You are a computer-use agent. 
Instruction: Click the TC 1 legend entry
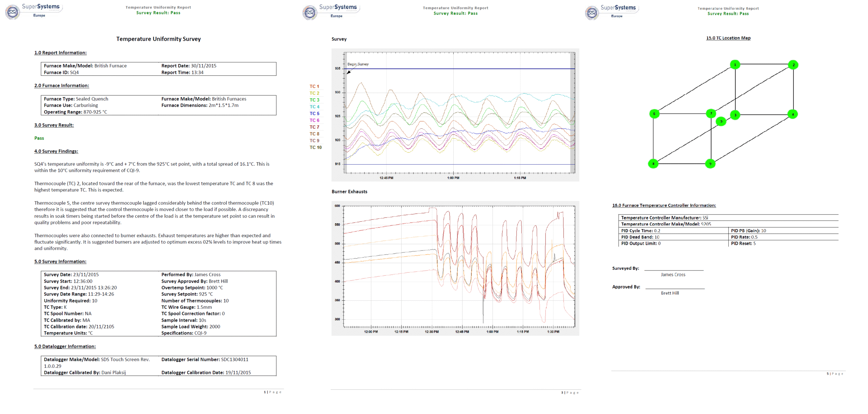coord(314,86)
